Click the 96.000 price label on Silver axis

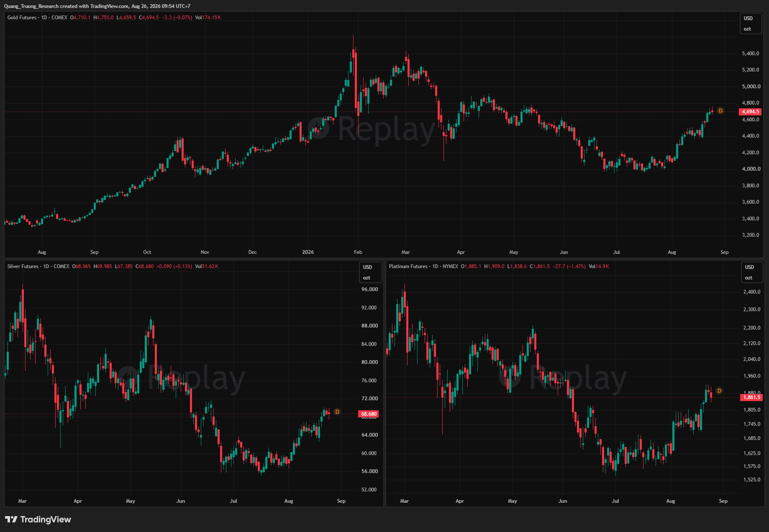pyautogui.click(x=369, y=289)
